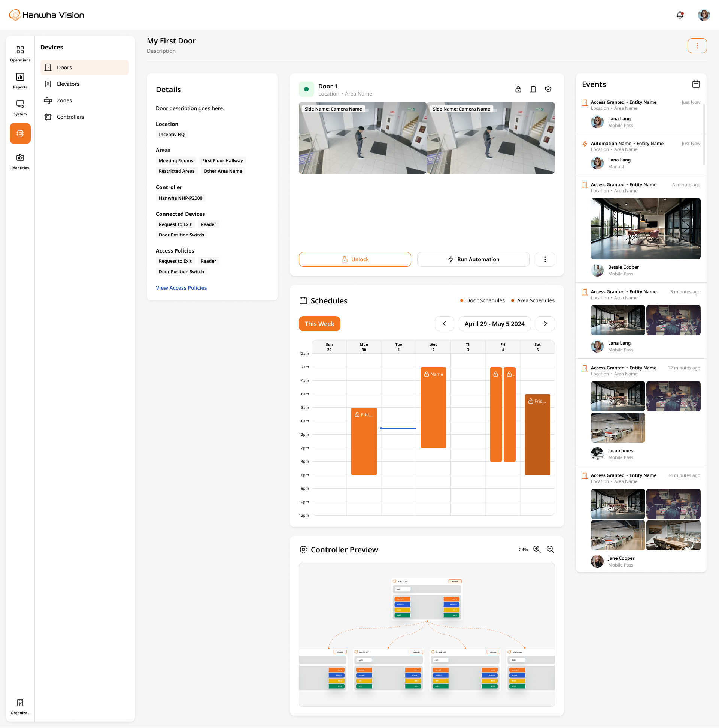Go to Operations in sidebar
The height and width of the screenshot is (728, 719).
(x=20, y=54)
